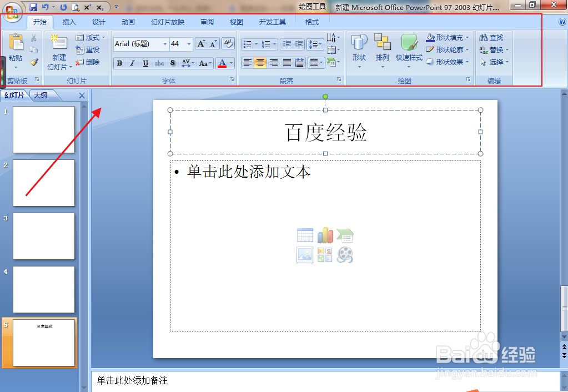Toggle bold formatting

coord(119,63)
